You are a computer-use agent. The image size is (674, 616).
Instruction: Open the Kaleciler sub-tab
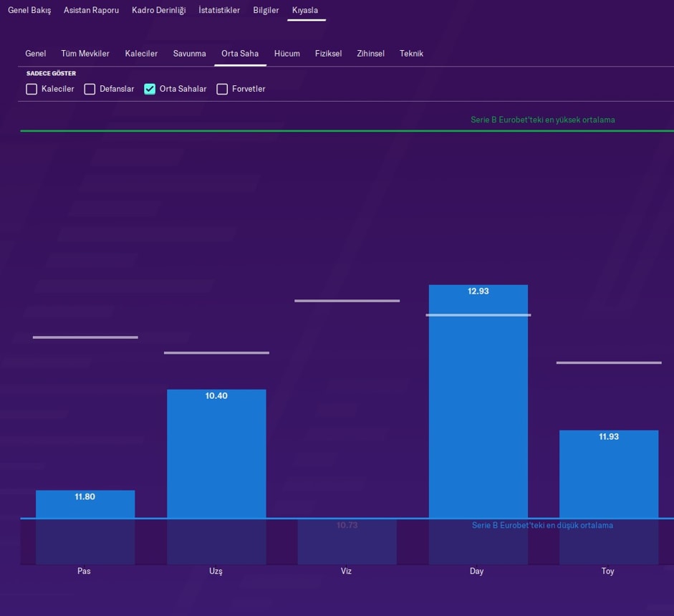(x=141, y=54)
